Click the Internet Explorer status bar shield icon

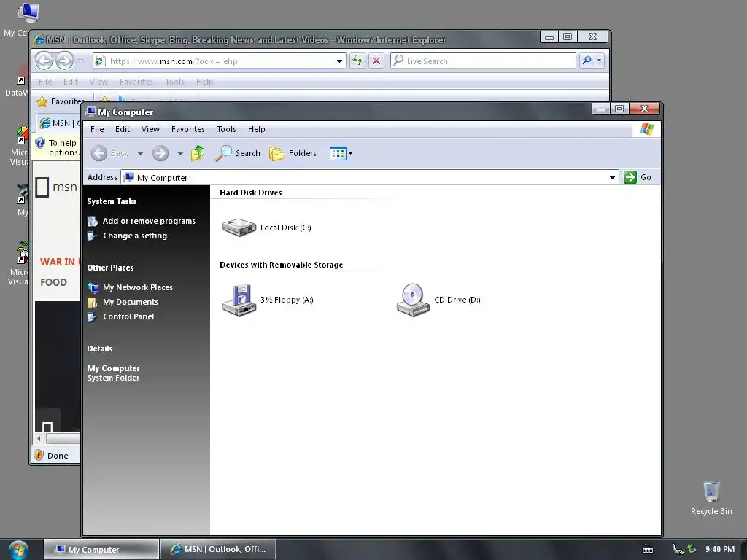(39, 455)
